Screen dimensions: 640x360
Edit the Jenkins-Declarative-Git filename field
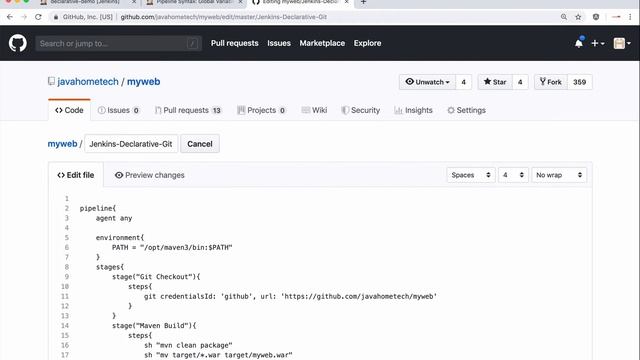(131, 144)
